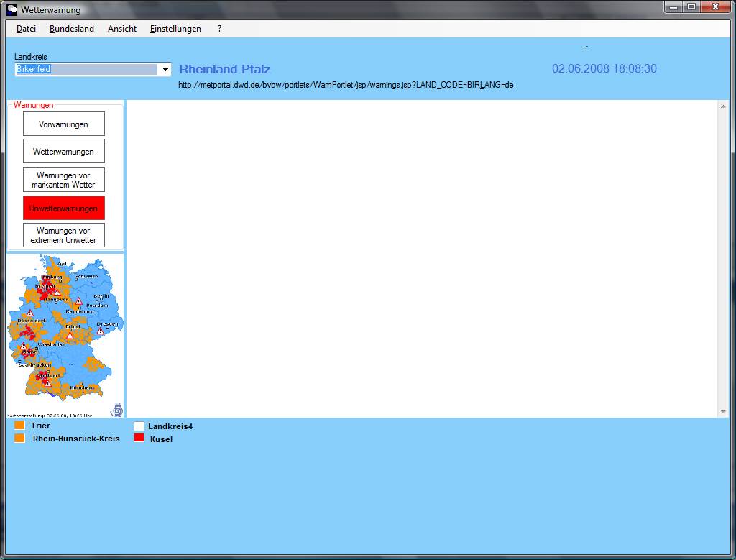Click the warning triangle near Magdeburg on map
The width and height of the screenshot is (736, 560).
point(78,301)
